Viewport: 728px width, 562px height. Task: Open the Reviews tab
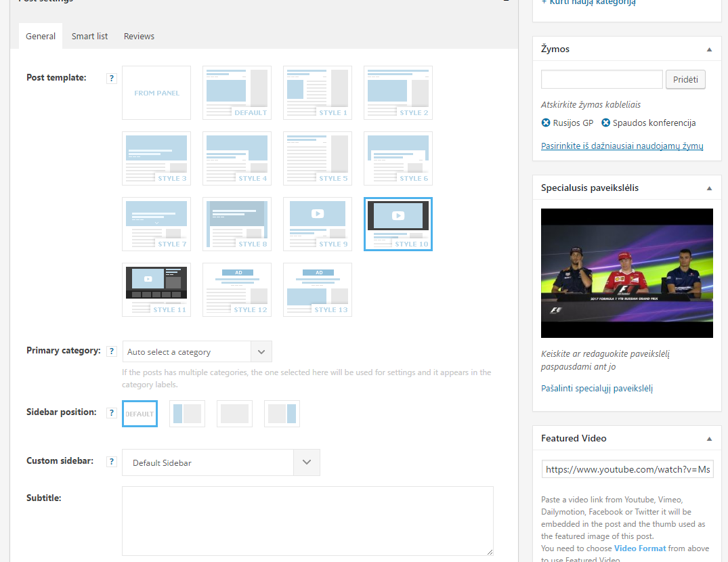pos(139,36)
